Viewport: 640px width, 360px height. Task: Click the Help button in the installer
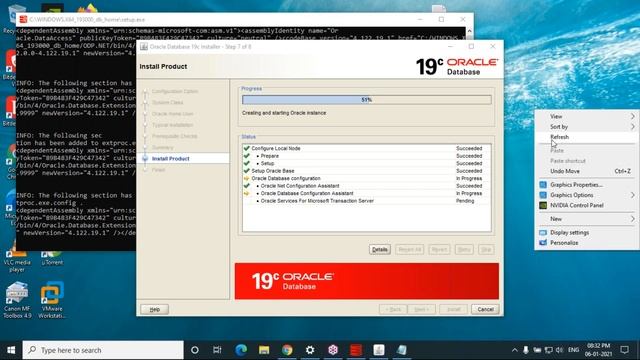pyautogui.click(x=154, y=309)
